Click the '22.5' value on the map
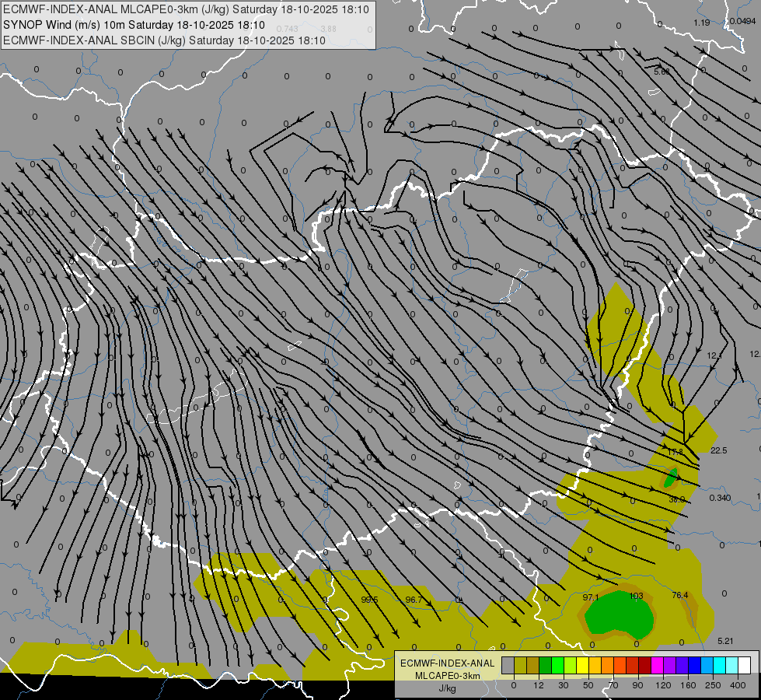The height and width of the screenshot is (700, 761). point(719,450)
